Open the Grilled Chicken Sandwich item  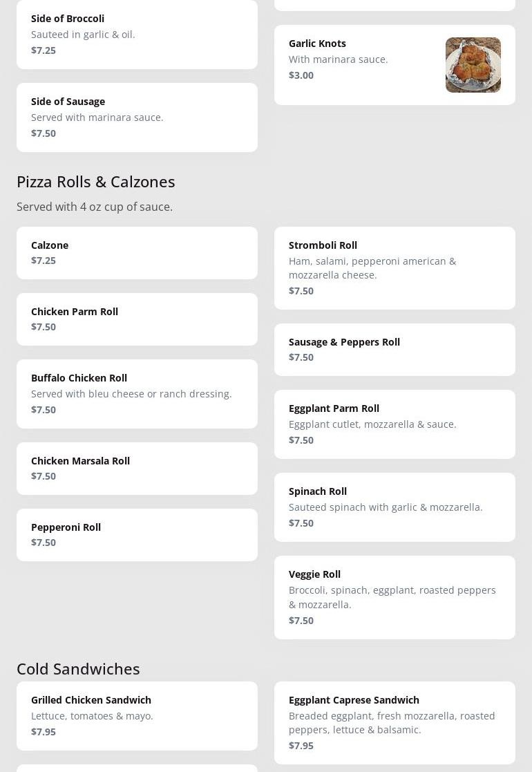tap(137, 715)
